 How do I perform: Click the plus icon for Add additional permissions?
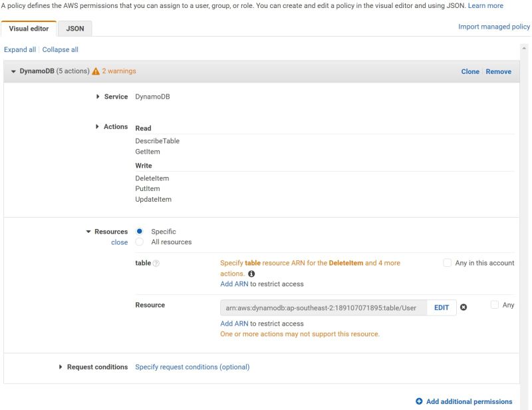pos(420,401)
